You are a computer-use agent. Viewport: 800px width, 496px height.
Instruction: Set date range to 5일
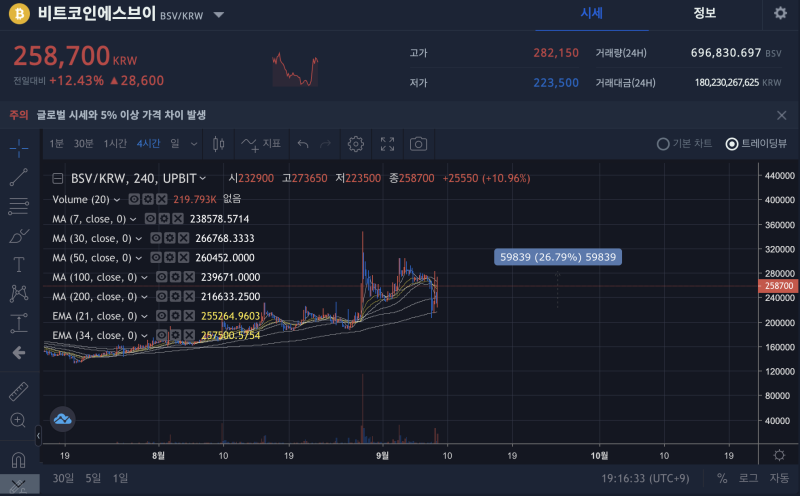[93, 478]
